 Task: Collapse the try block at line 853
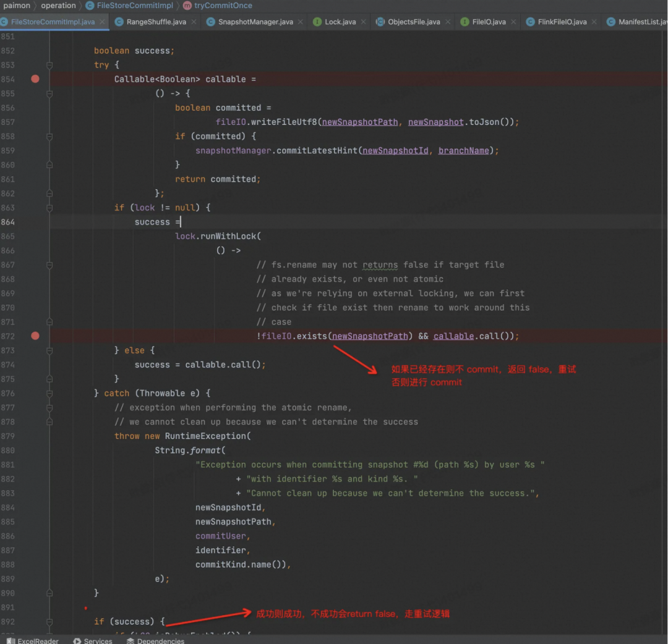coord(49,65)
